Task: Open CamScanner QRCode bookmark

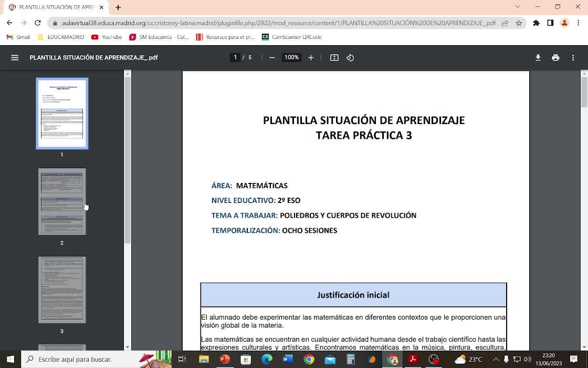Action: coord(292,37)
